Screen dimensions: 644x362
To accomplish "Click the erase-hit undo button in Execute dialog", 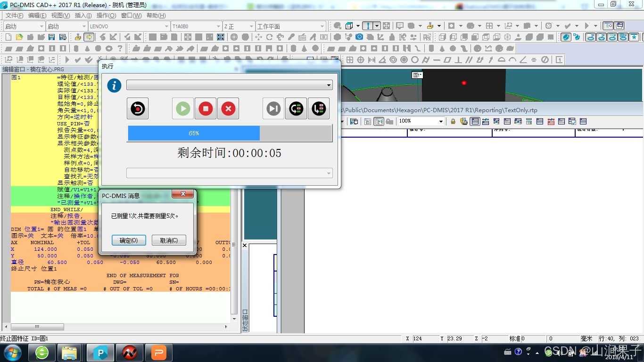I will [x=138, y=109].
